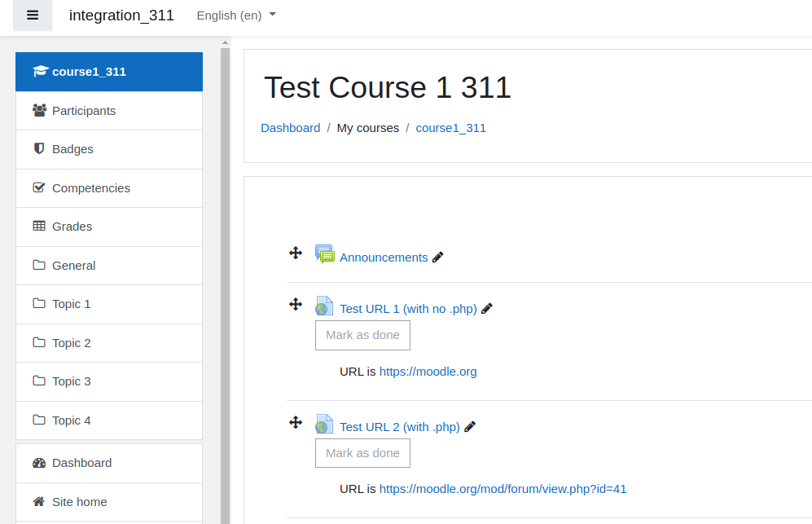Click the Grades table icon
The width and height of the screenshot is (812, 524).
coord(39,226)
